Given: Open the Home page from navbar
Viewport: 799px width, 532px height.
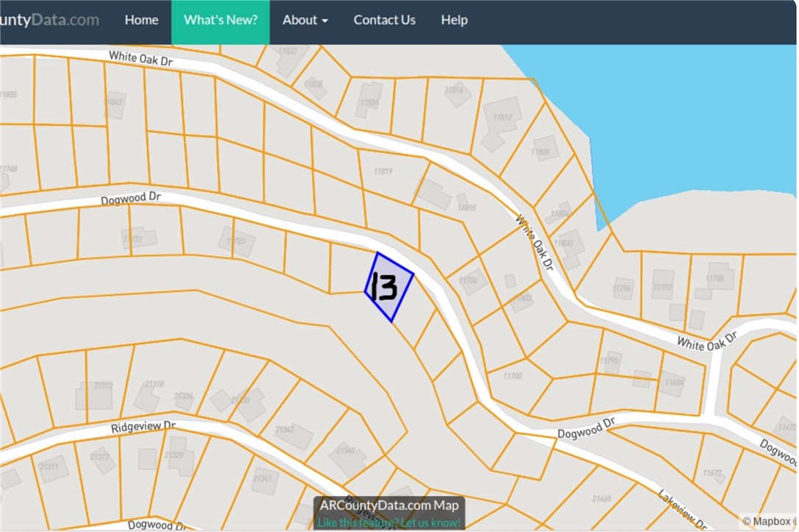Looking at the screenshot, I should pyautogui.click(x=141, y=21).
